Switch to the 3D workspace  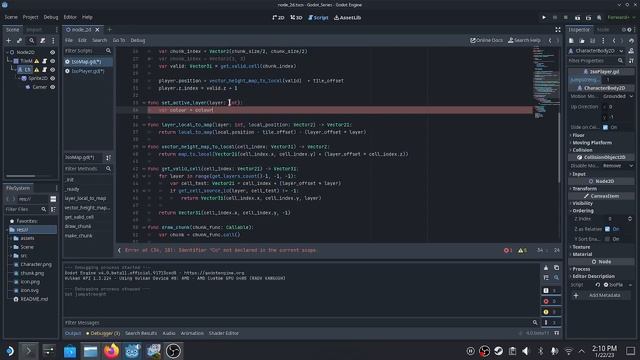[296, 18]
